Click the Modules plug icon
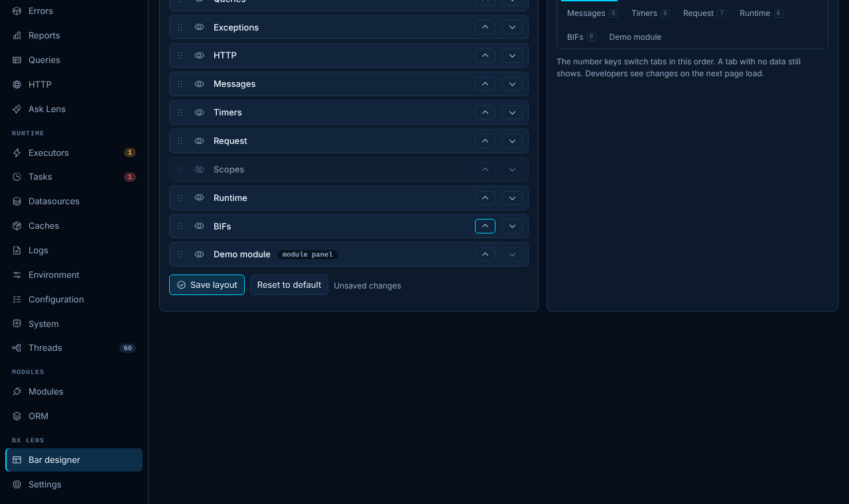Screen dimensions: 849x504 [x=17, y=391]
